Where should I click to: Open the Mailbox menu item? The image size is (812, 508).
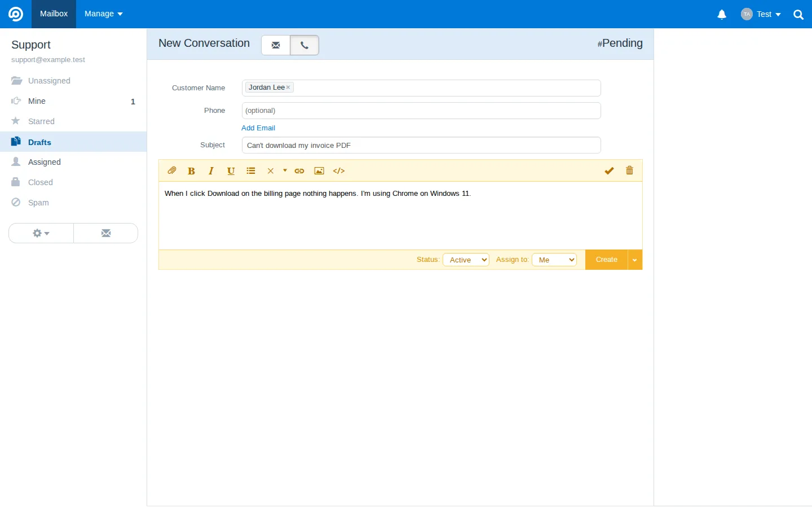[54, 14]
